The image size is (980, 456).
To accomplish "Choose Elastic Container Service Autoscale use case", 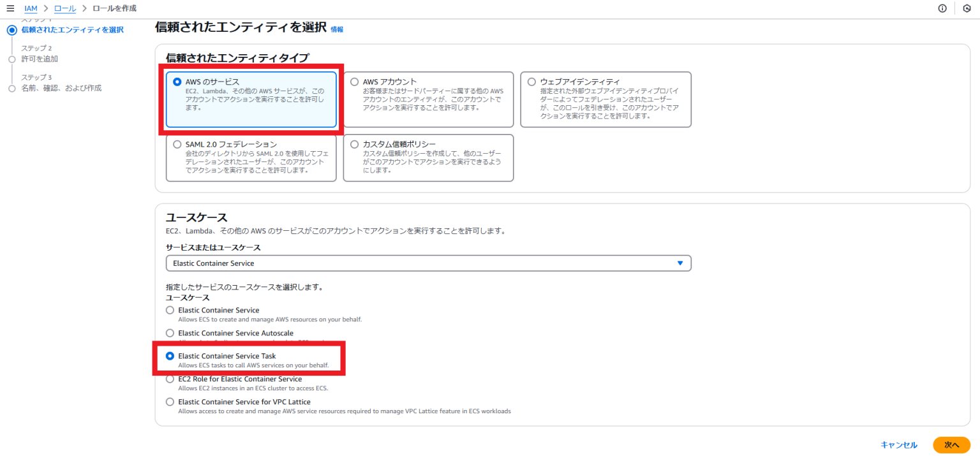I will click(170, 333).
